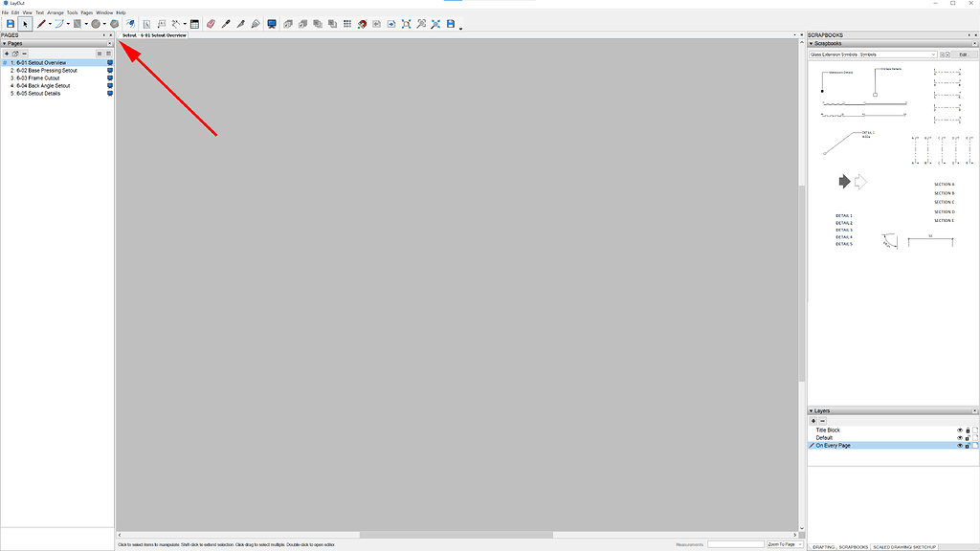Toggle visibility of the Title Block layer
Screen dimensions: 980x551
tap(960, 430)
